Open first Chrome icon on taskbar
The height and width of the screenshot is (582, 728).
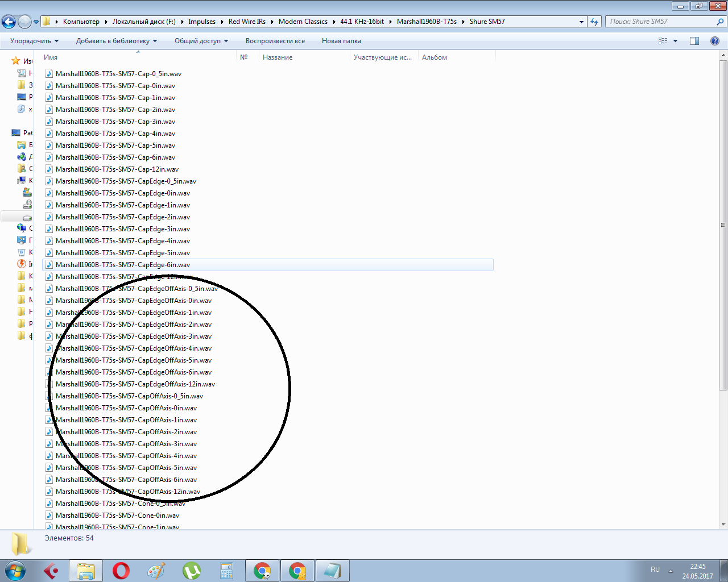click(x=262, y=571)
